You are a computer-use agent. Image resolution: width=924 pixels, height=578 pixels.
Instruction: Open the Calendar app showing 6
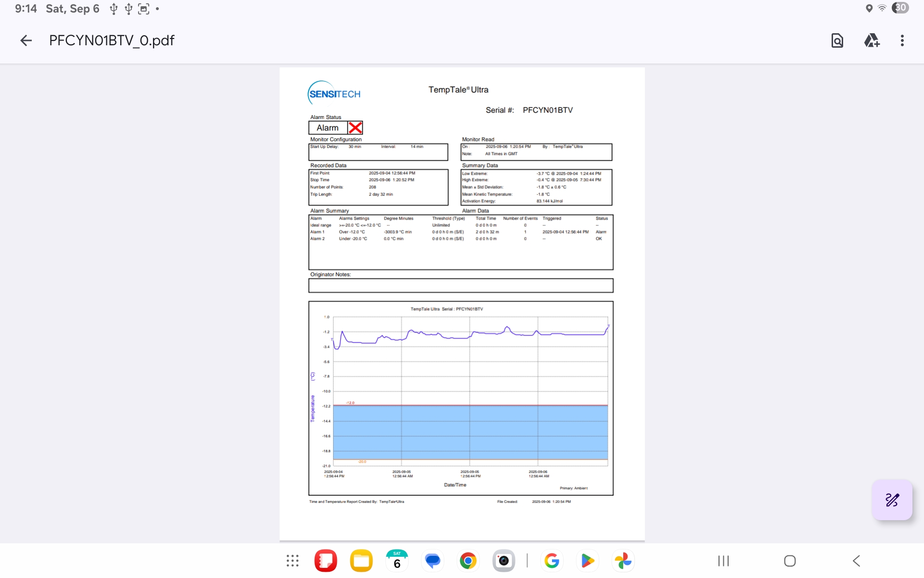point(397,561)
